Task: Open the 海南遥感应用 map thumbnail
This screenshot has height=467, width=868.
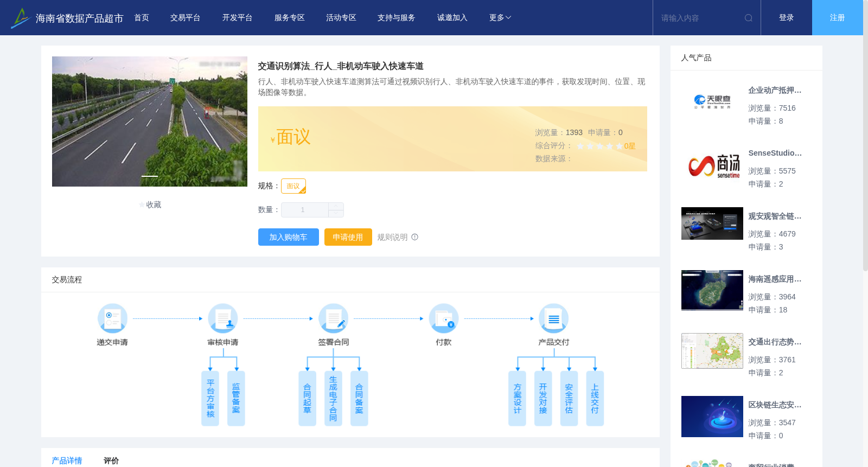Action: click(x=712, y=290)
